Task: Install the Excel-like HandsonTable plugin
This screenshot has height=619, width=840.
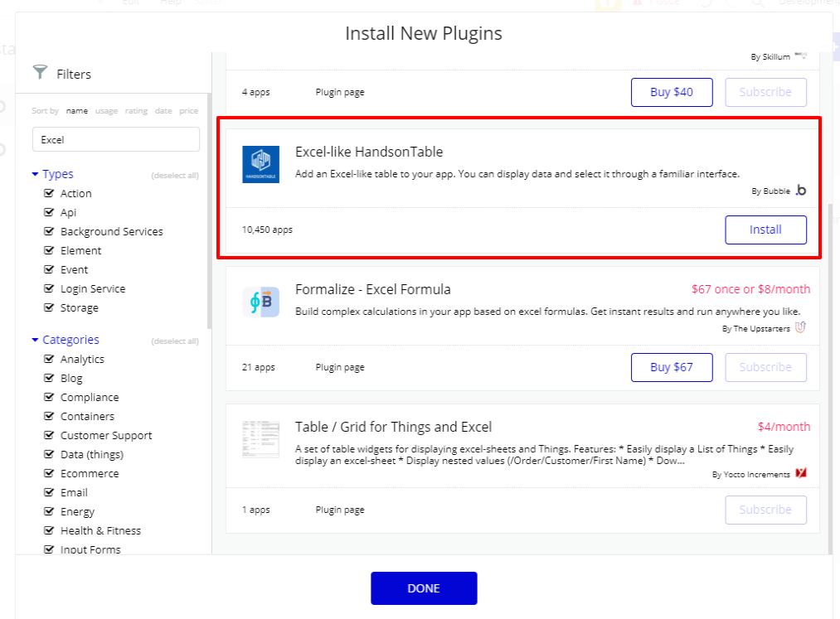Action: tap(765, 230)
